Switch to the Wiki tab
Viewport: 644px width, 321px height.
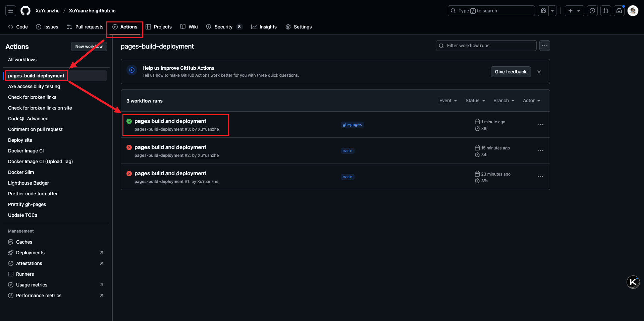(189, 27)
